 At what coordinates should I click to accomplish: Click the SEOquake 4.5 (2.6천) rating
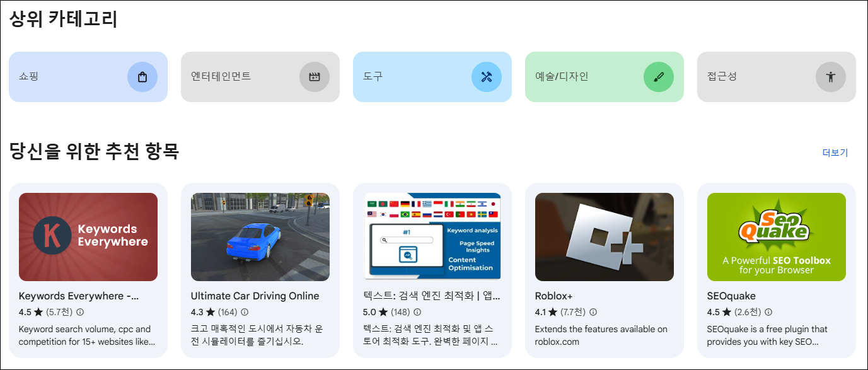tap(734, 312)
